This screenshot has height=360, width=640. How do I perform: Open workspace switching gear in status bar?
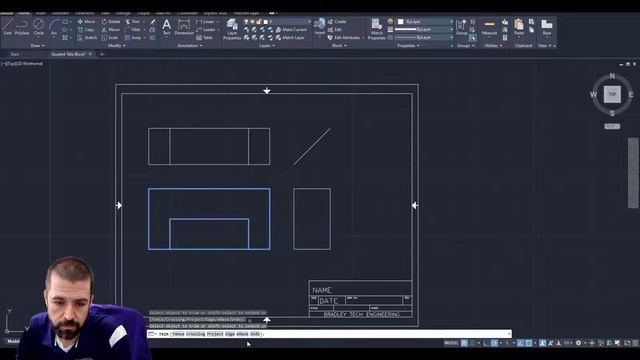(578, 343)
